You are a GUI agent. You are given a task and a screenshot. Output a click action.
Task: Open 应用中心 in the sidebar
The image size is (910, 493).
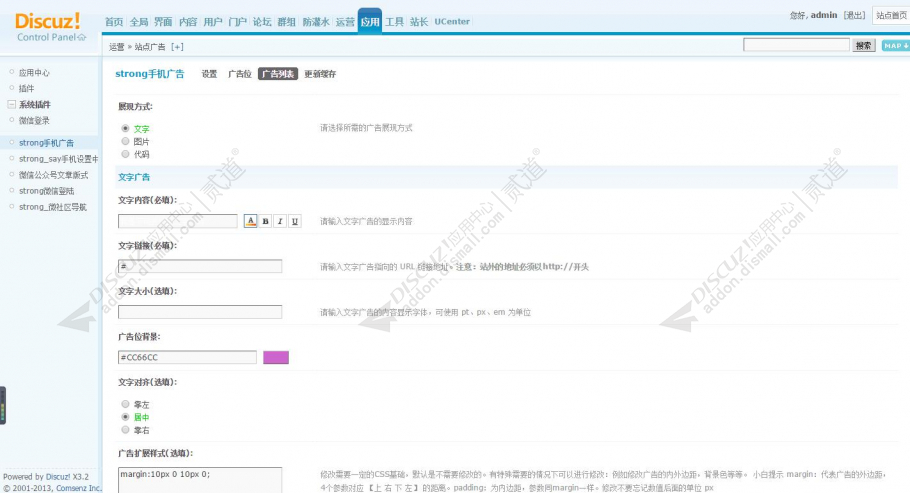(34, 73)
